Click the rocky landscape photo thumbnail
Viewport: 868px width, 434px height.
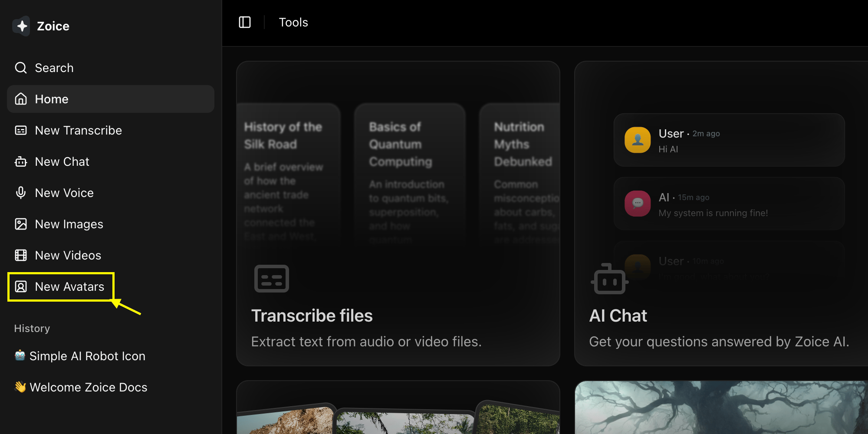click(x=286, y=419)
